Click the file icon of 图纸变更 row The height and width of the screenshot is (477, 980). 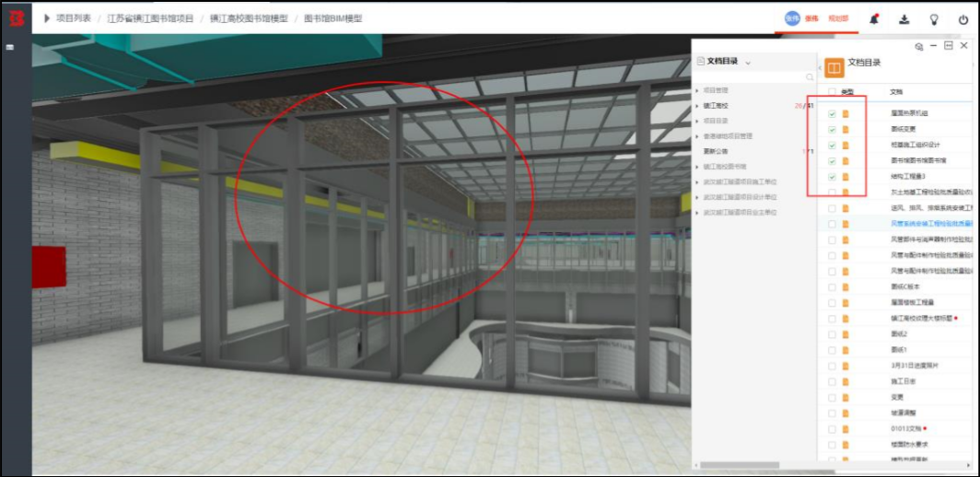(846, 130)
